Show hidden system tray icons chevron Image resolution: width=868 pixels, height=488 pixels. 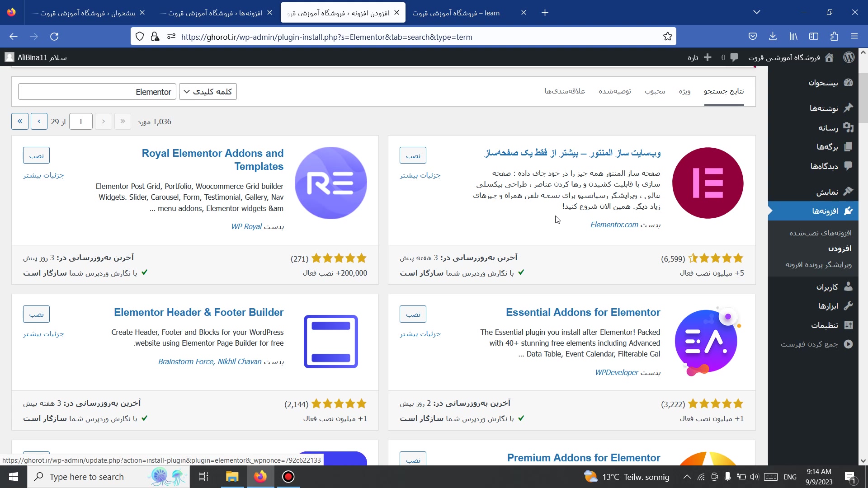(686, 477)
